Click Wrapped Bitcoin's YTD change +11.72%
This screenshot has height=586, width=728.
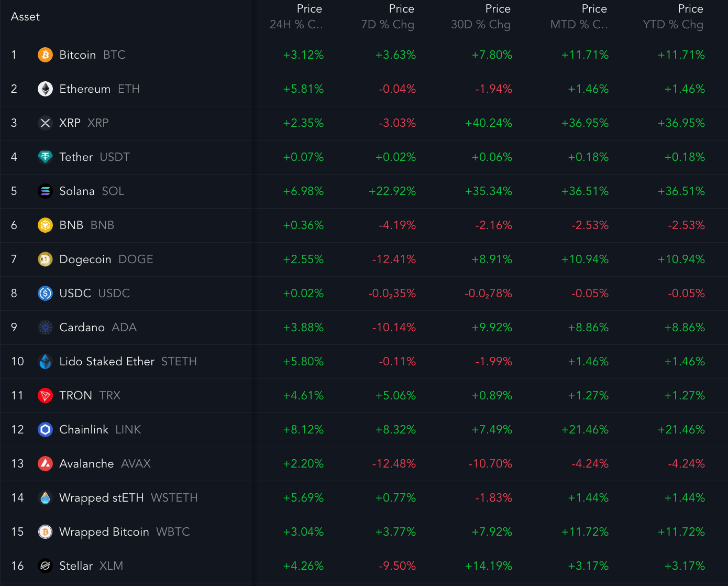681,532
